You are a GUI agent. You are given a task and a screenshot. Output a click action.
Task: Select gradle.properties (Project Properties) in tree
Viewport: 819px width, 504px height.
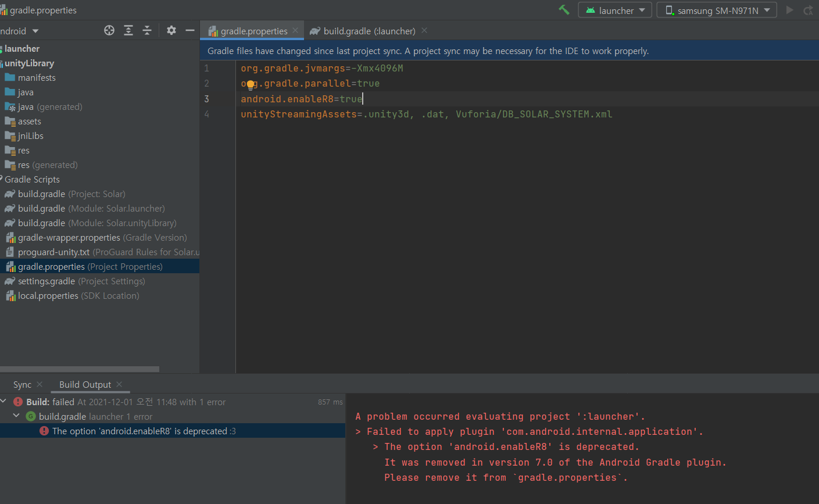coord(99,267)
